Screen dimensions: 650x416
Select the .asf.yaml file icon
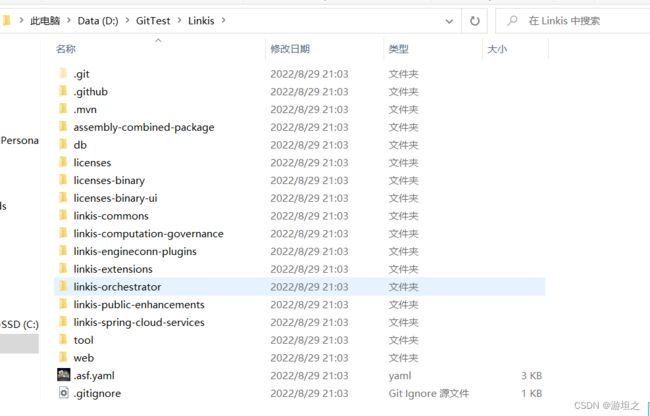(x=63, y=375)
